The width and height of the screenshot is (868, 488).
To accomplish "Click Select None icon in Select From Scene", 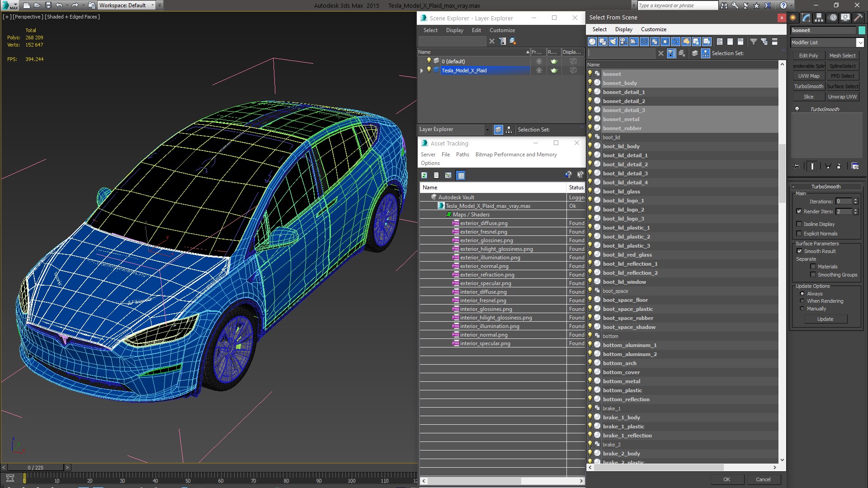I will (x=730, y=42).
